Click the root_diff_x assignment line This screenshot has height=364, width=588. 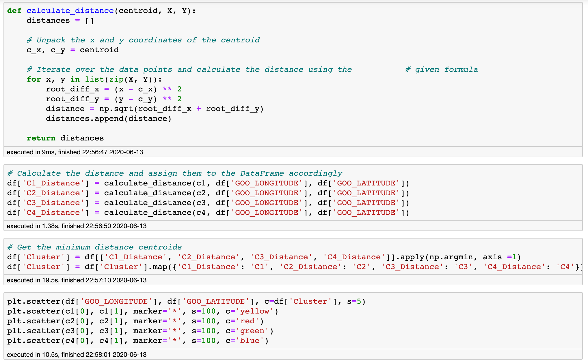[113, 89]
